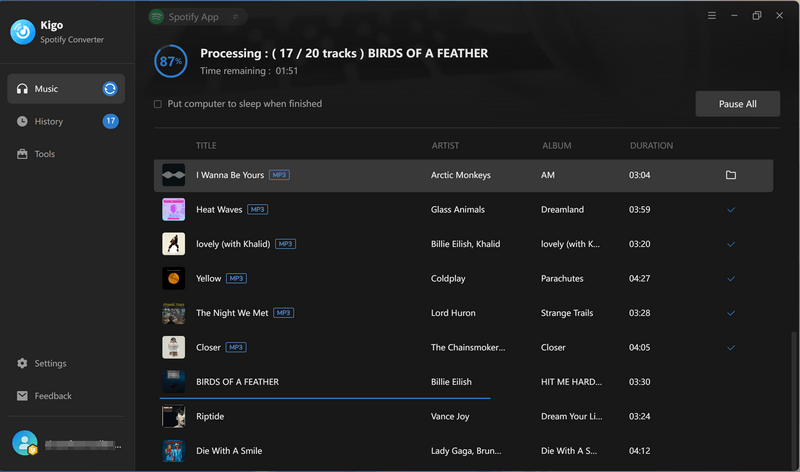Click the MP3 tag on Closer
800x472 pixels.
coord(236,347)
